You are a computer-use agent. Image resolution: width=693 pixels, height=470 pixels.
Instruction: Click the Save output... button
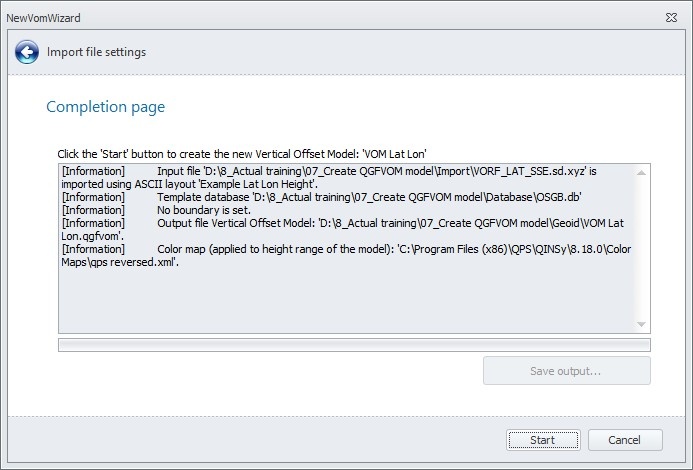click(566, 372)
